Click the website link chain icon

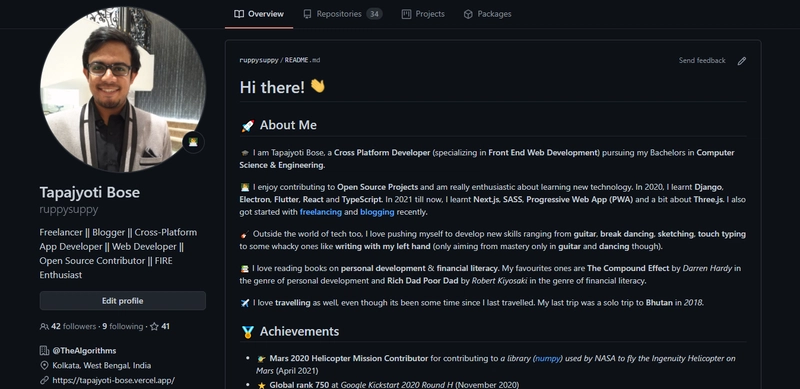44,380
